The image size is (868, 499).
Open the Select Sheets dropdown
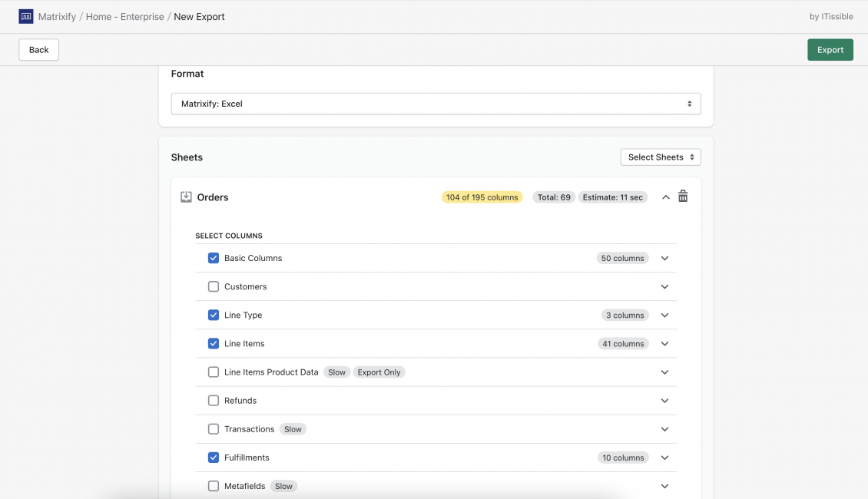tap(661, 157)
